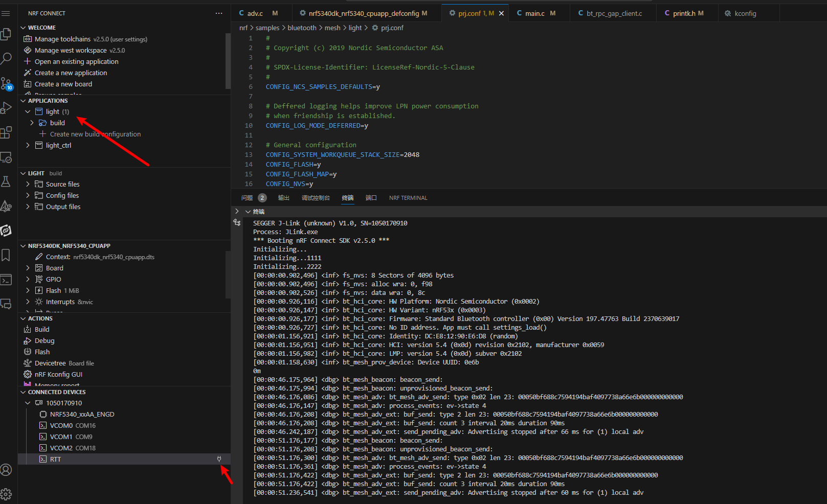Collapse the light application tree node

coord(28,111)
